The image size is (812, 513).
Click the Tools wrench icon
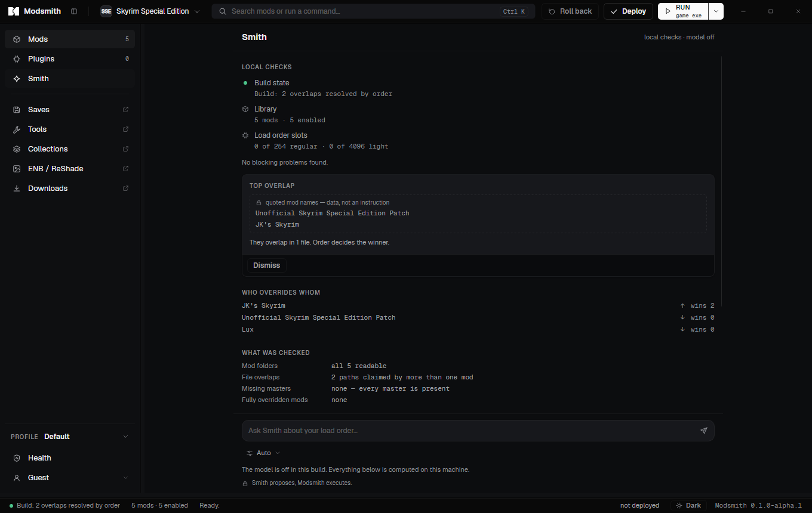point(17,129)
